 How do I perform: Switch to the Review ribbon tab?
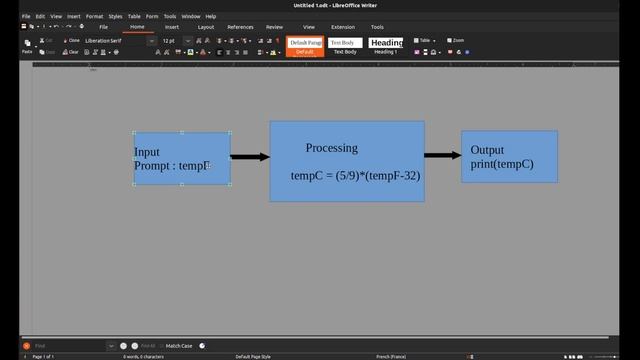(274, 27)
